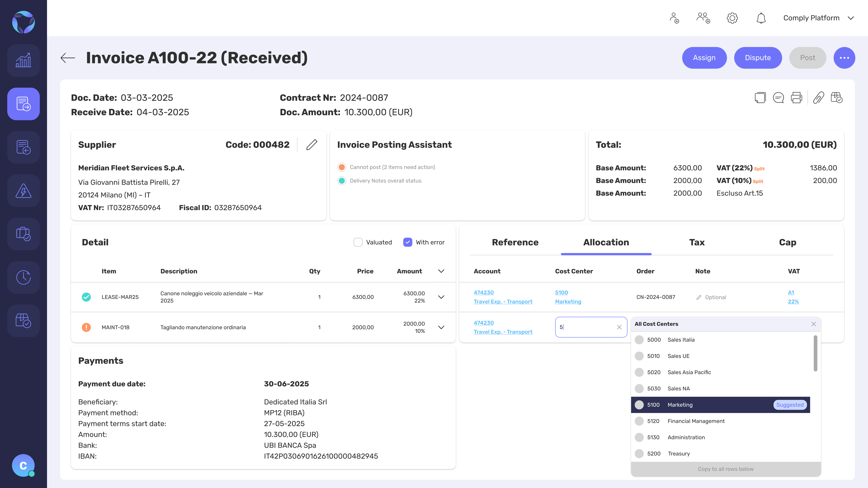Click Copy to all rows below
The width and height of the screenshot is (868, 488).
coord(726,469)
